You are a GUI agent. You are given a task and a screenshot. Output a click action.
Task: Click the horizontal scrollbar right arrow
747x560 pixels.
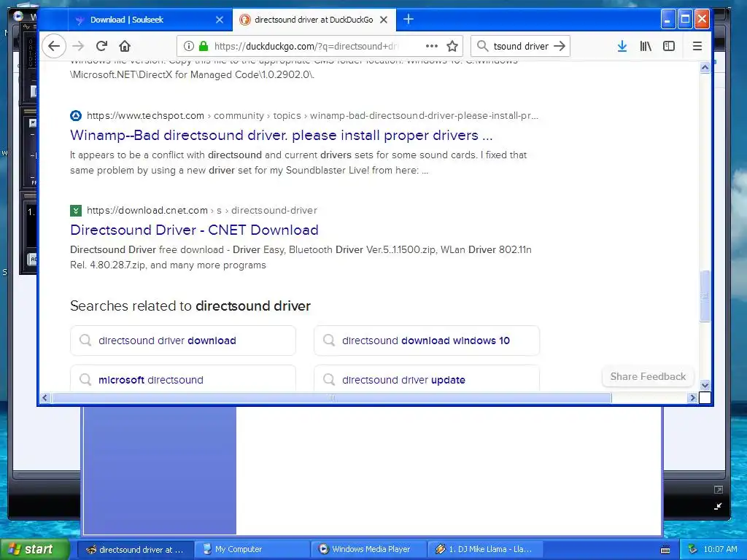693,397
